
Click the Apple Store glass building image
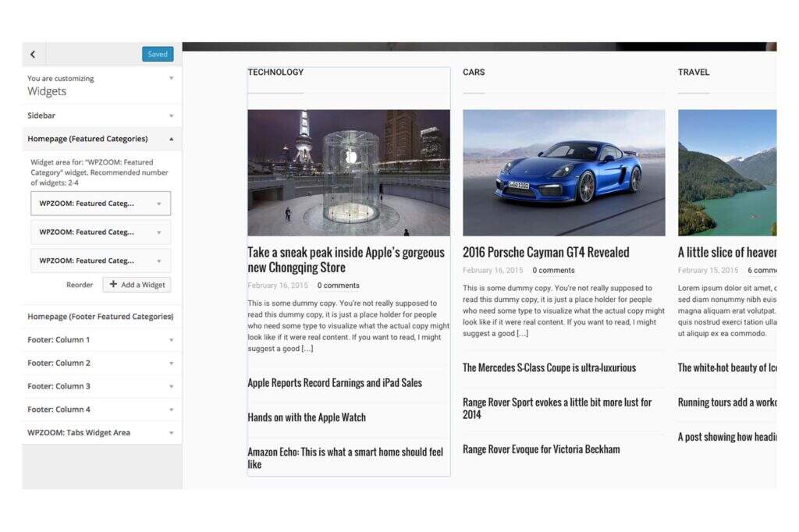pyautogui.click(x=349, y=172)
